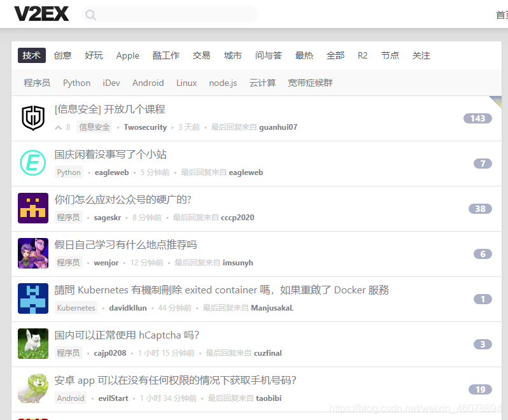This screenshot has height=420, width=508.
Task: Open the 程序员 sub-node link
Action: [x=37, y=83]
